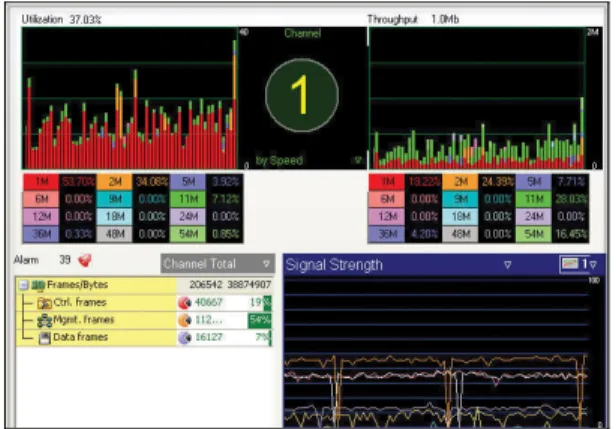Click the 4.20% throughput value

[x=424, y=234]
